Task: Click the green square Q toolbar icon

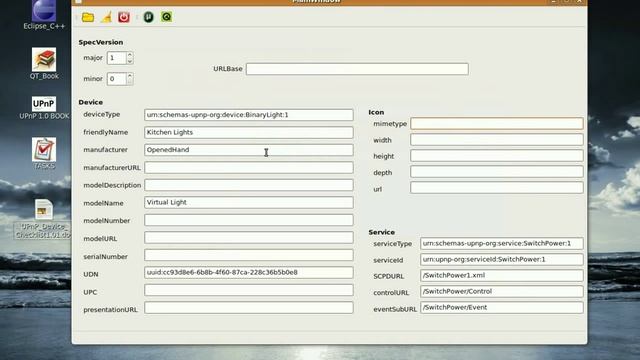Action: click(x=167, y=17)
